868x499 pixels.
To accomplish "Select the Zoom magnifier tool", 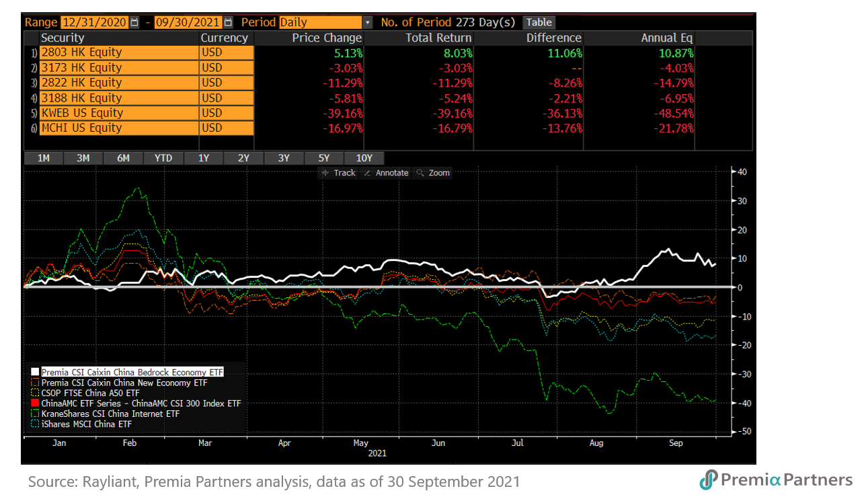I will coord(433,173).
